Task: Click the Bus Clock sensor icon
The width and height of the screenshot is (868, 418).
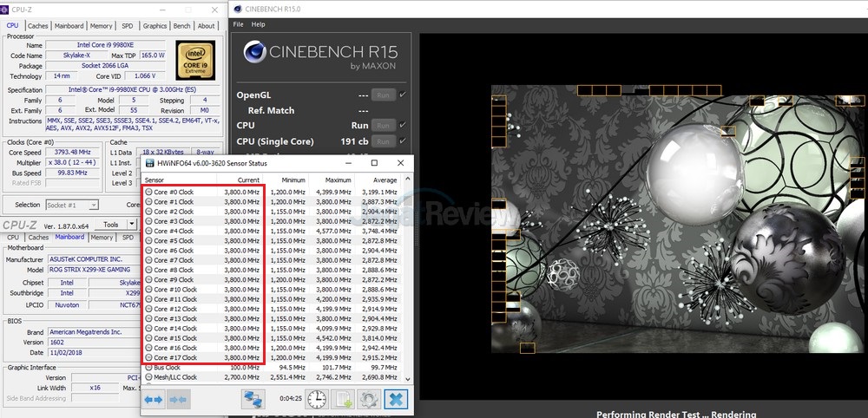Action: (148, 367)
